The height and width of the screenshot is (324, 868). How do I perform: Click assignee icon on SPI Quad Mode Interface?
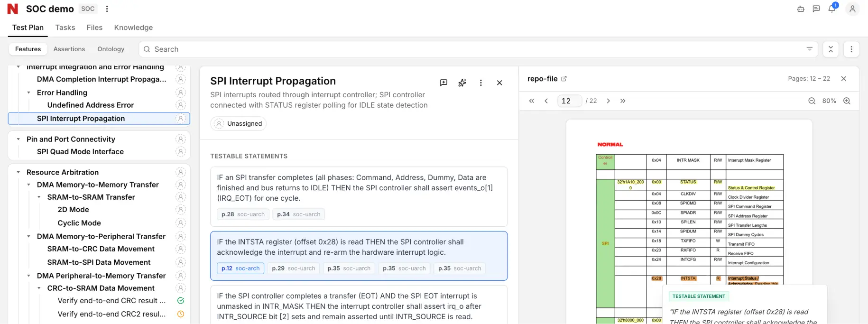[181, 152]
